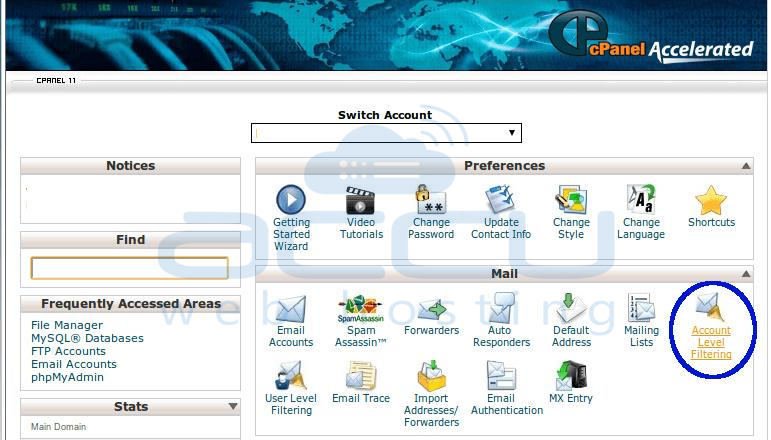Click the Mail section title
The width and height of the screenshot is (771, 440).
point(504,274)
